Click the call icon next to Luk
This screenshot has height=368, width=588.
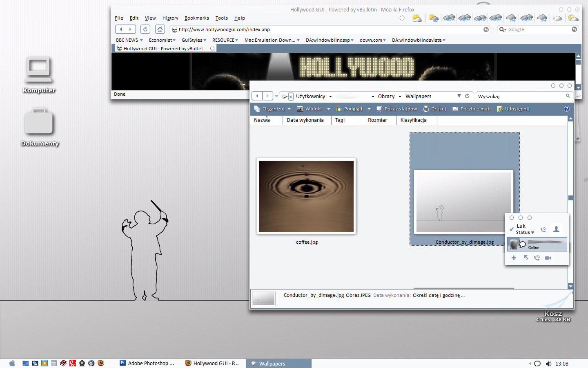pyautogui.click(x=543, y=229)
